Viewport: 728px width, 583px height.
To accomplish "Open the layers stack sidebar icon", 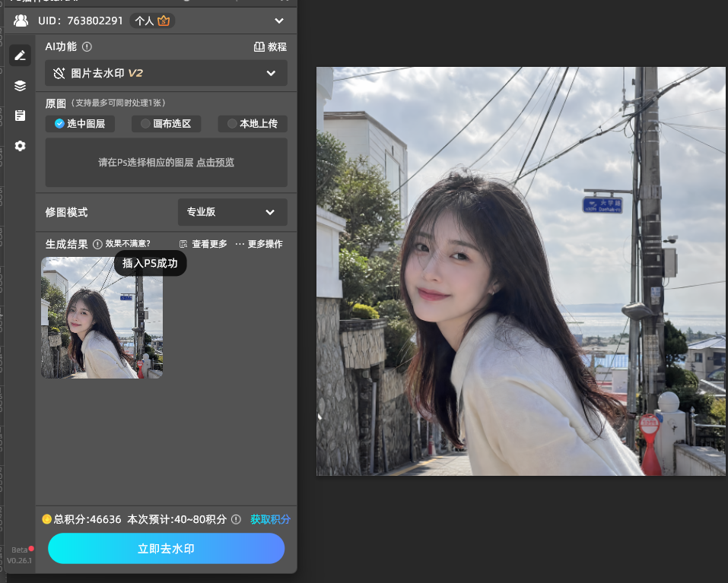I will click(20, 86).
